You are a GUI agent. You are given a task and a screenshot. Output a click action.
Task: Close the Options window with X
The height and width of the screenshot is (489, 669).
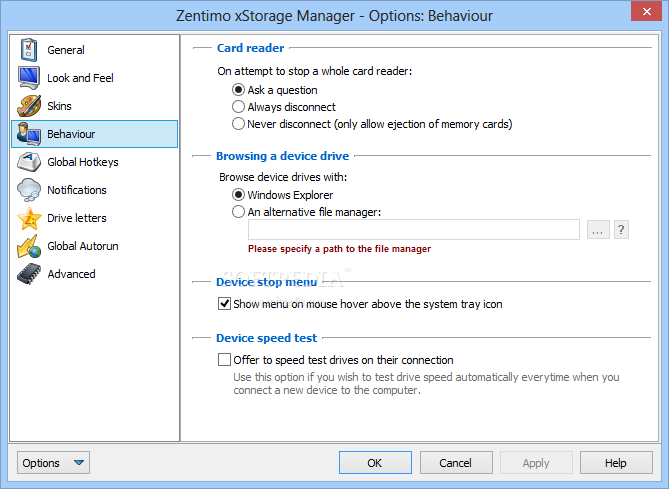click(646, 12)
